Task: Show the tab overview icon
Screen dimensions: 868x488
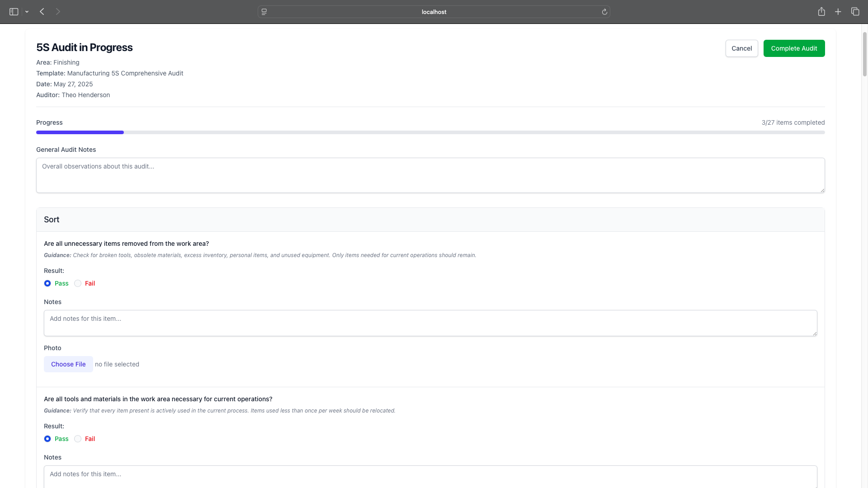Action: tap(855, 12)
